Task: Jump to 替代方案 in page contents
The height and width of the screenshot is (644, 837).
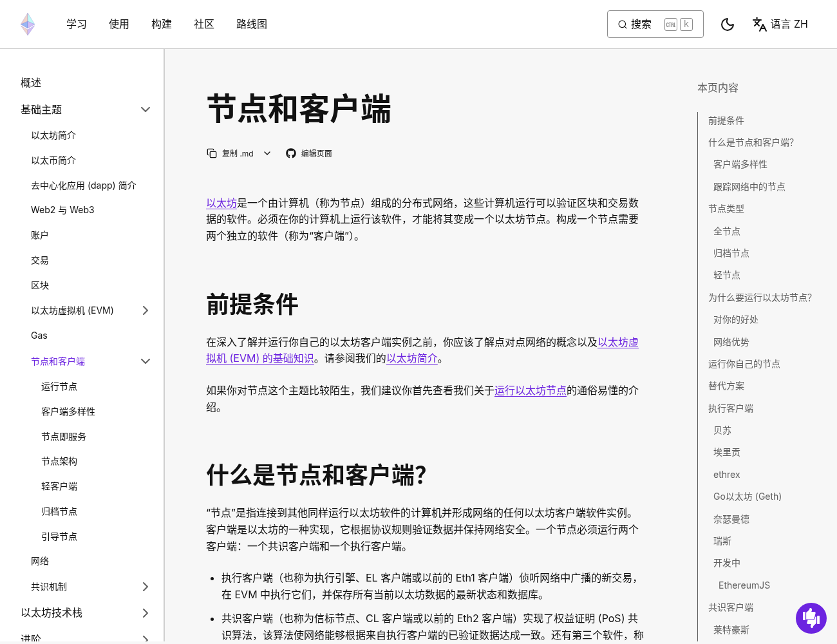Action: point(726,386)
